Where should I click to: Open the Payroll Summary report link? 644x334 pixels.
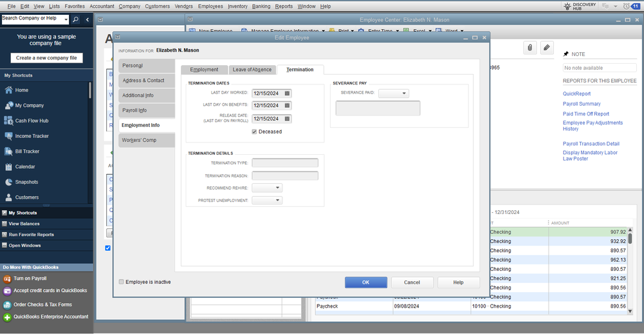(x=581, y=104)
